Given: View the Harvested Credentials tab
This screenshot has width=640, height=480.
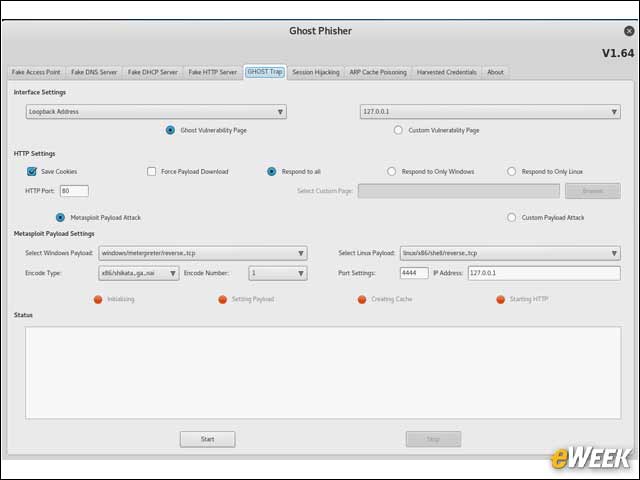Looking at the screenshot, I should pyautogui.click(x=447, y=72).
